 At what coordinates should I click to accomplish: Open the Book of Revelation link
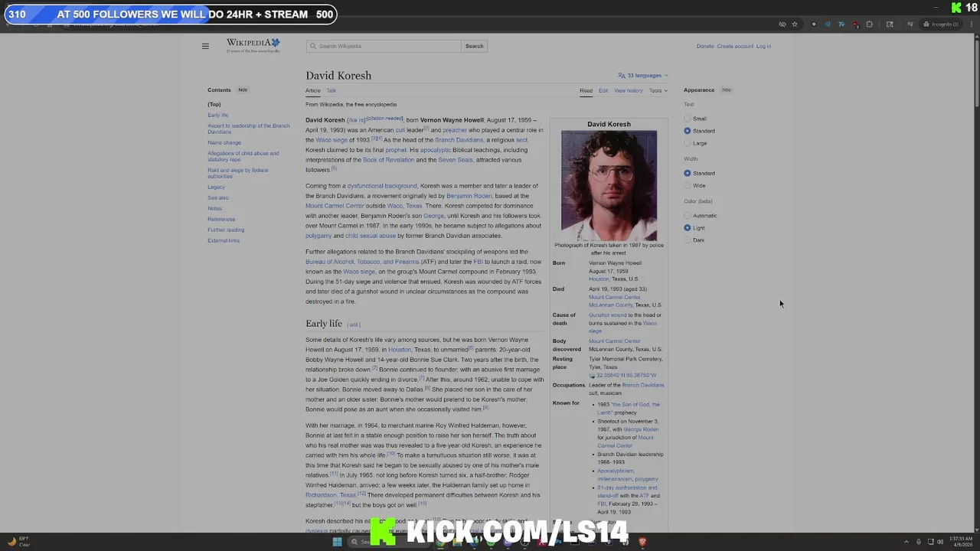388,160
